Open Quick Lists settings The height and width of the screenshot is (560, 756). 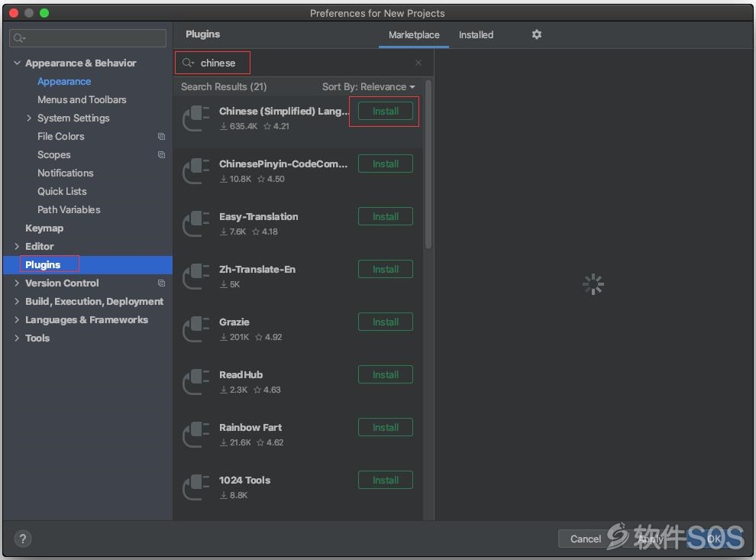coord(62,192)
